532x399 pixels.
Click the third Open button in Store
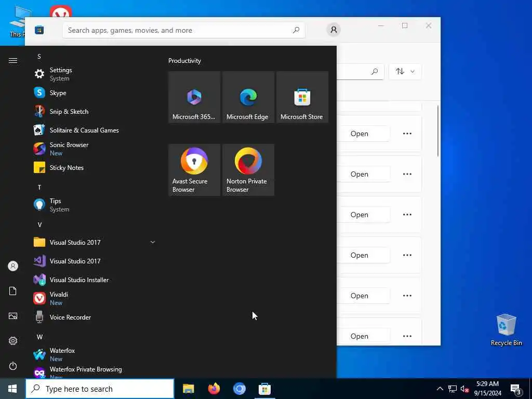point(363,215)
